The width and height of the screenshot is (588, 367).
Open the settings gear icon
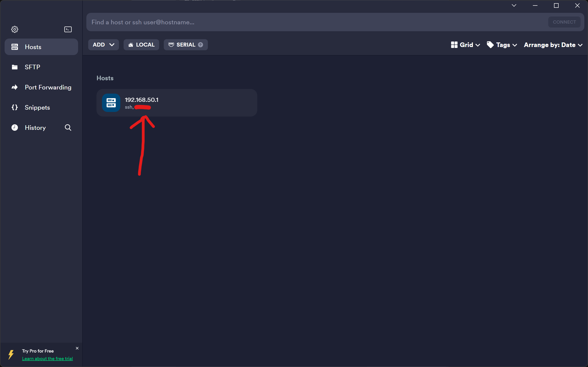click(14, 29)
